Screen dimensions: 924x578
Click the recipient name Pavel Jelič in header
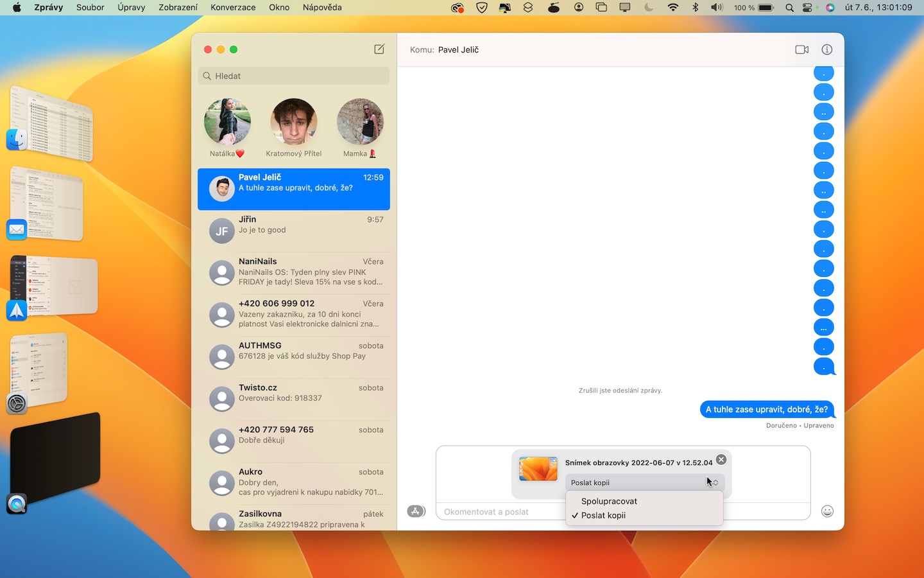458,49
